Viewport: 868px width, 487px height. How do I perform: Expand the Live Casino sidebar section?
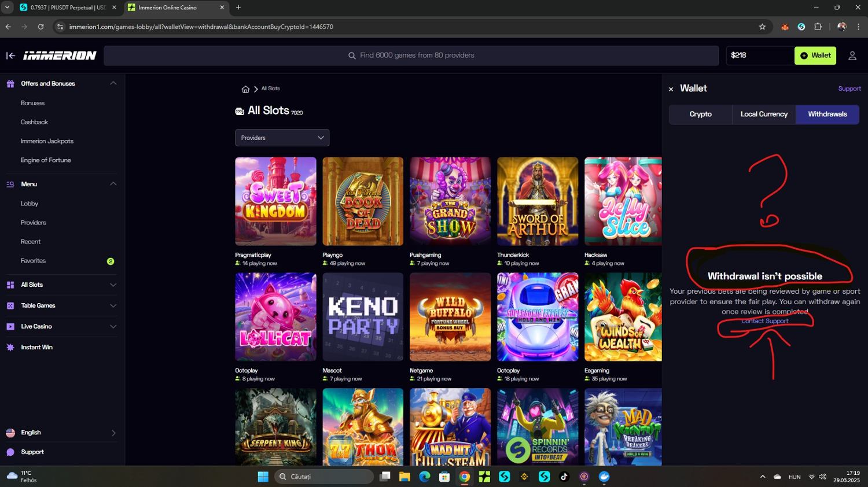113,326
